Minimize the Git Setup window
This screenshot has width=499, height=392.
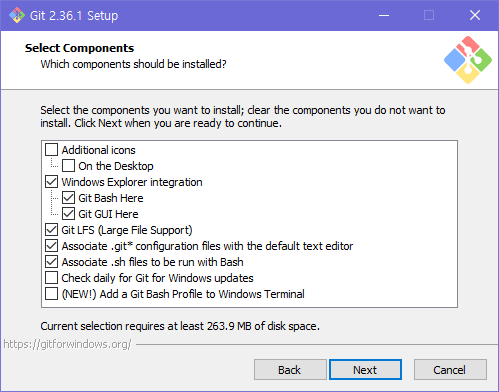[x=384, y=15]
